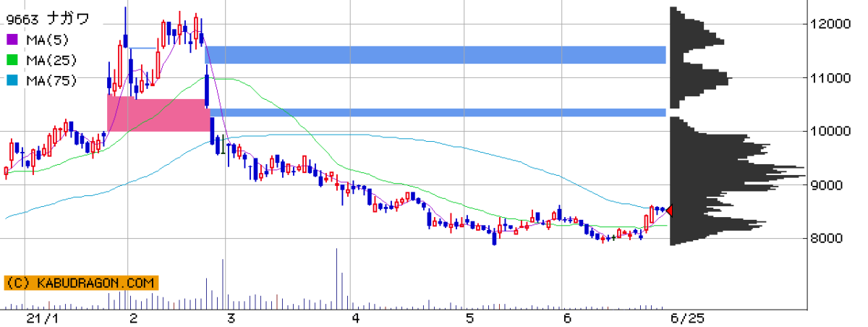Click the month 2 axis label
This screenshot has height=327, width=868.
pyautogui.click(x=133, y=318)
